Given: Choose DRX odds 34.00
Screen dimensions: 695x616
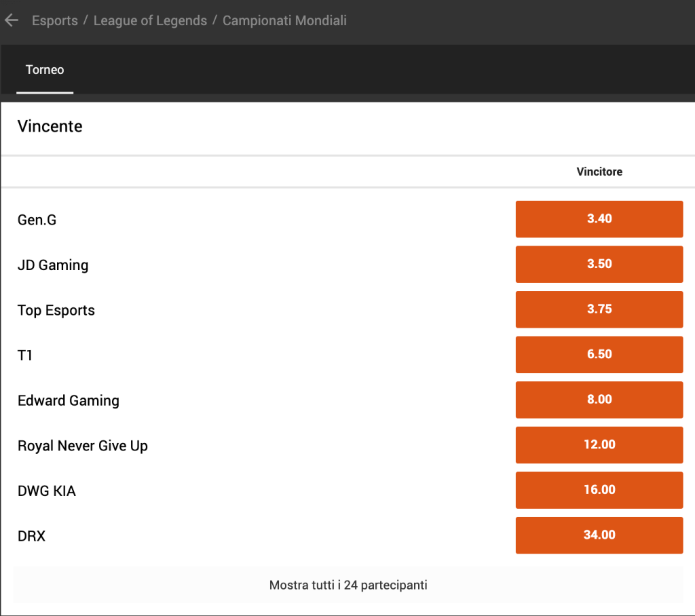Looking at the screenshot, I should pos(599,535).
